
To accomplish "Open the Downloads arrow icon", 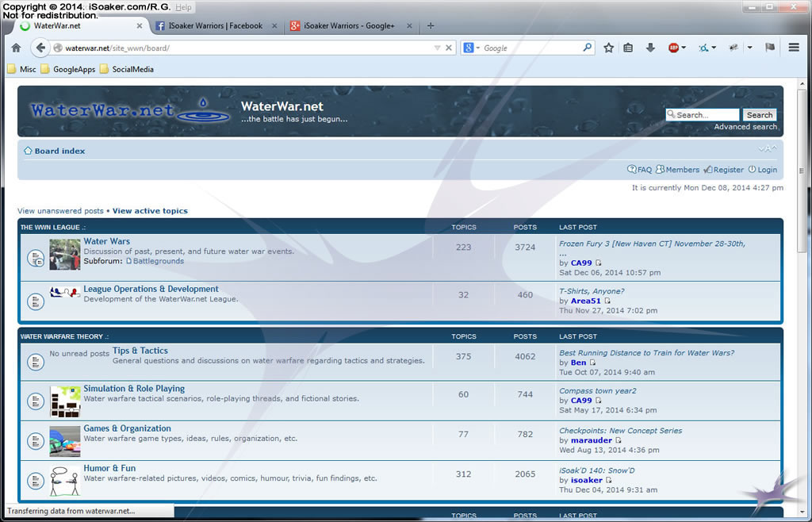I will pos(650,48).
